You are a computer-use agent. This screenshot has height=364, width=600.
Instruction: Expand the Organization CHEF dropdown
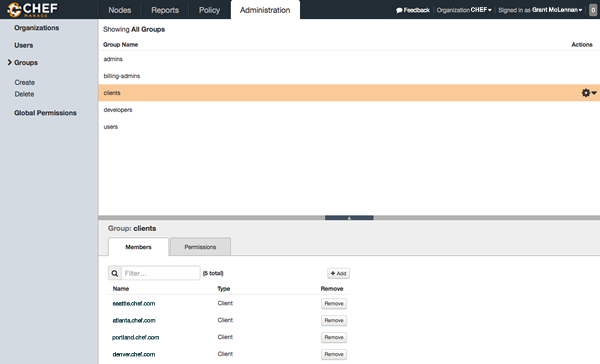point(464,10)
